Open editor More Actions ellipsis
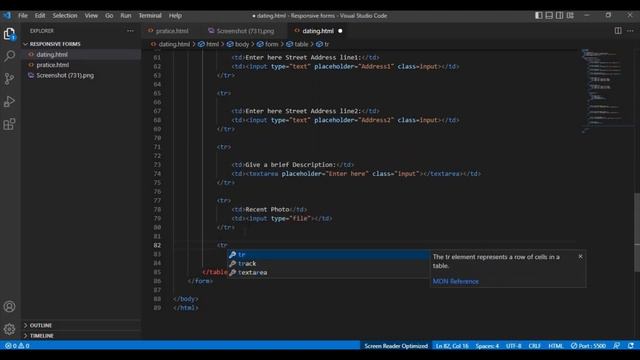Image resolution: width=640 pixels, height=360 pixels. [x=631, y=31]
